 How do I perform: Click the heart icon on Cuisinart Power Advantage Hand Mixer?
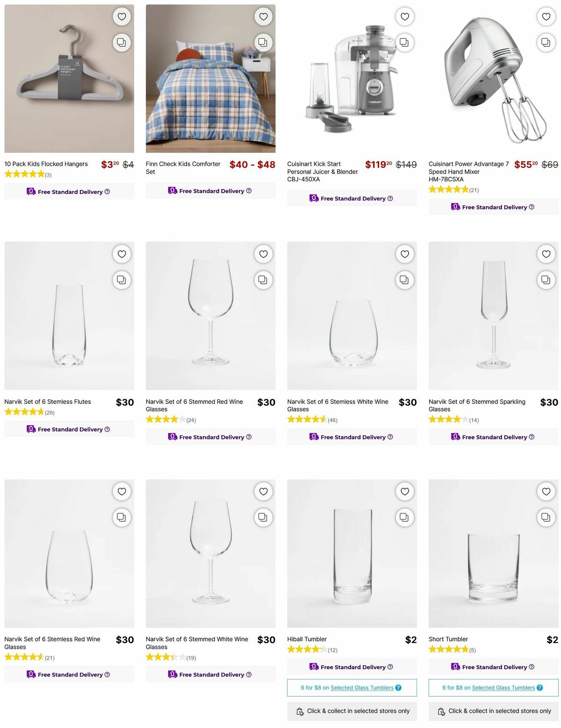pyautogui.click(x=546, y=16)
